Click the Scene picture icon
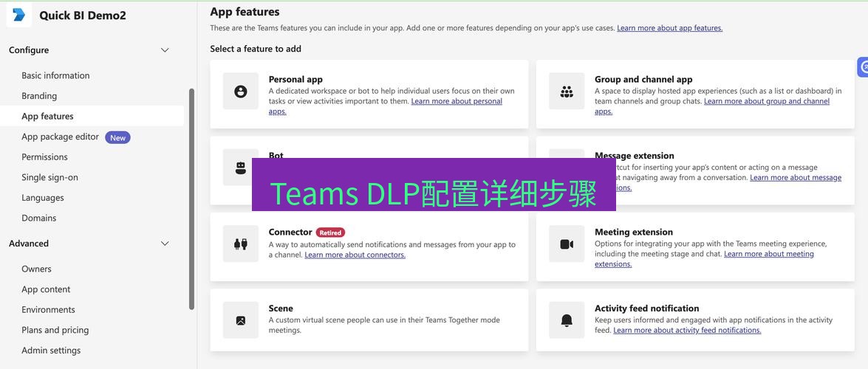Screen dimensions: 868x369 [x=241, y=320]
